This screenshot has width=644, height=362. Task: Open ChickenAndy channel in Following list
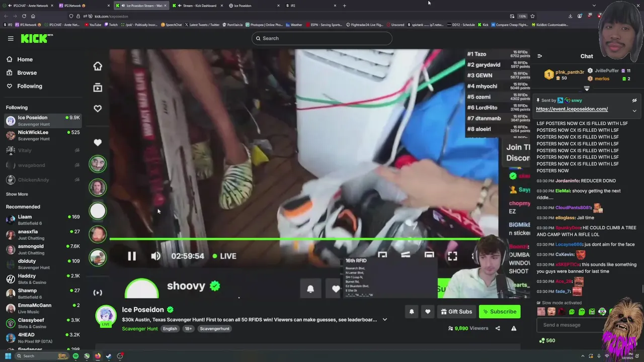(43, 180)
